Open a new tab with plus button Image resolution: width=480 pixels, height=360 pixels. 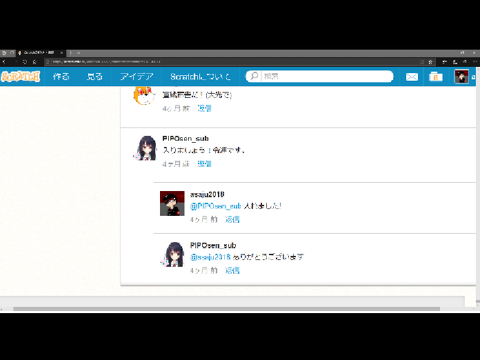tap(71, 53)
